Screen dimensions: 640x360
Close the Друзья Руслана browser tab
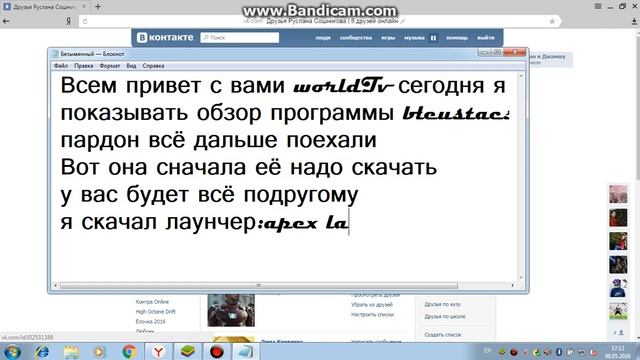tap(84, 7)
